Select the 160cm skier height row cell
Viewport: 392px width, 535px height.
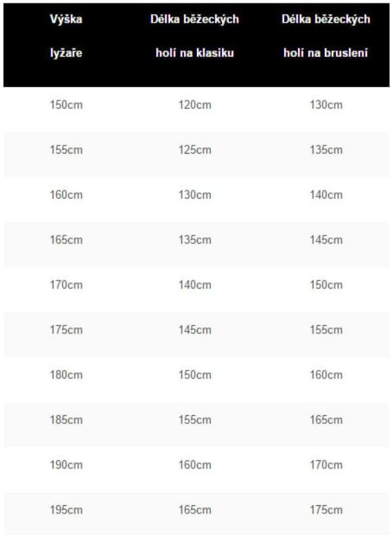pos(66,194)
